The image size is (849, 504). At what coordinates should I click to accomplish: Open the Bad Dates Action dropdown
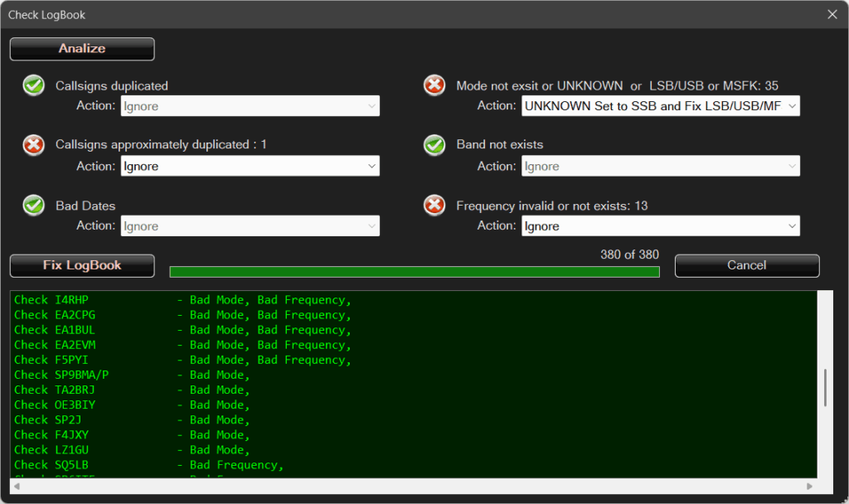(250, 226)
